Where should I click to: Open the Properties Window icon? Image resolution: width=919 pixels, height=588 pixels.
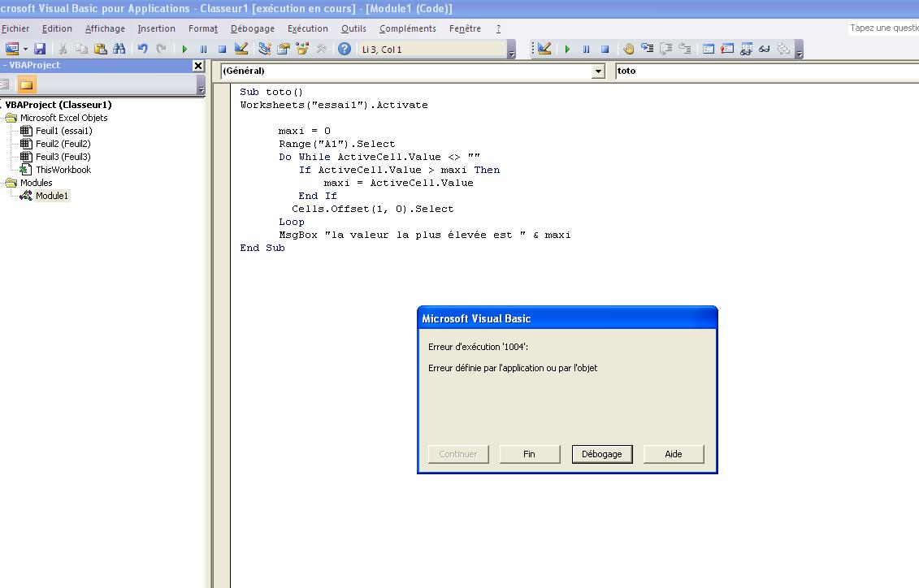[284, 50]
